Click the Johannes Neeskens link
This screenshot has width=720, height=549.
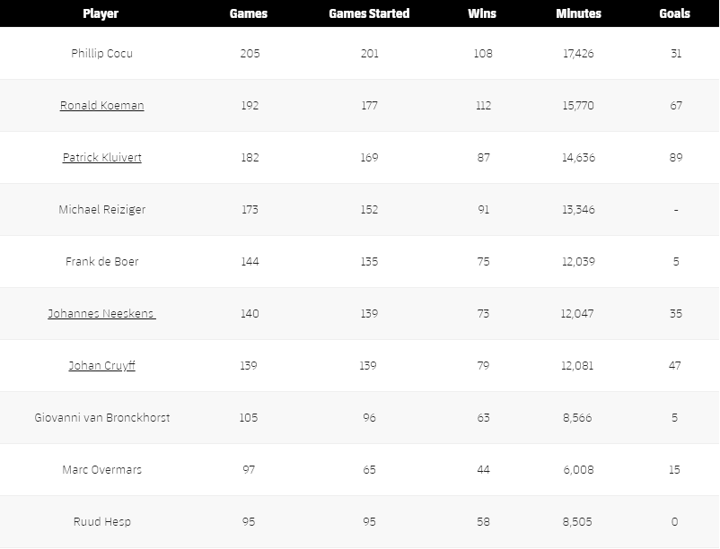point(102,314)
